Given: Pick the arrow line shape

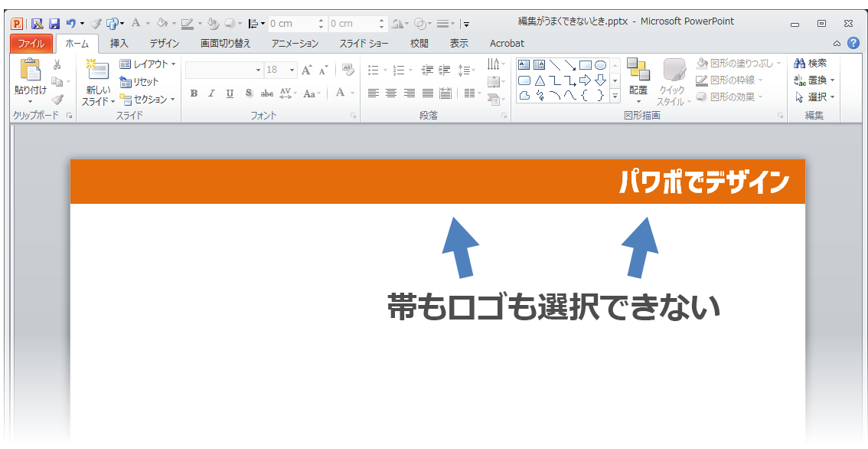Looking at the screenshot, I should click(569, 65).
